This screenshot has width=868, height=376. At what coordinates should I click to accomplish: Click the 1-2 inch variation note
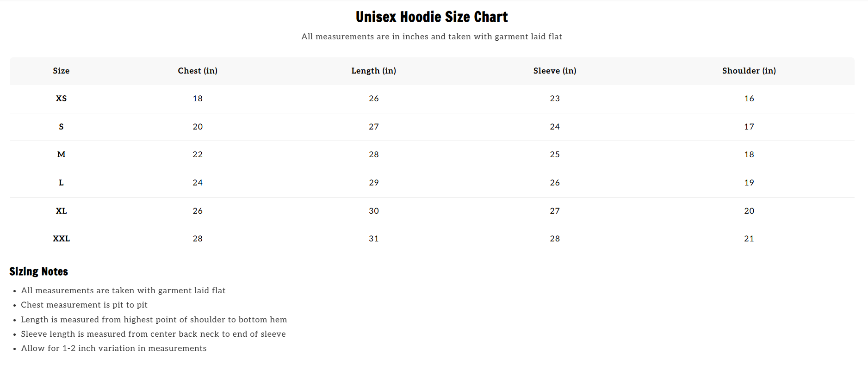pos(113,348)
